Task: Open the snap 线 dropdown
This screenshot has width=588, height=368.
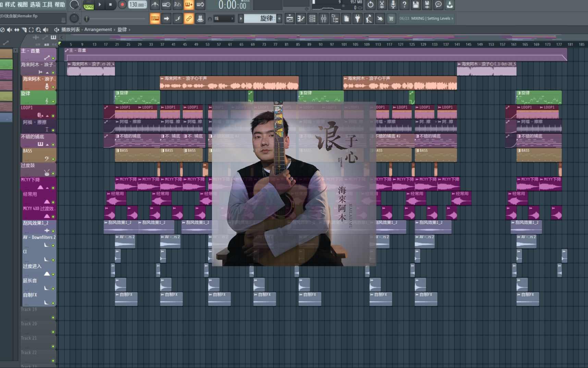Action: tap(224, 19)
